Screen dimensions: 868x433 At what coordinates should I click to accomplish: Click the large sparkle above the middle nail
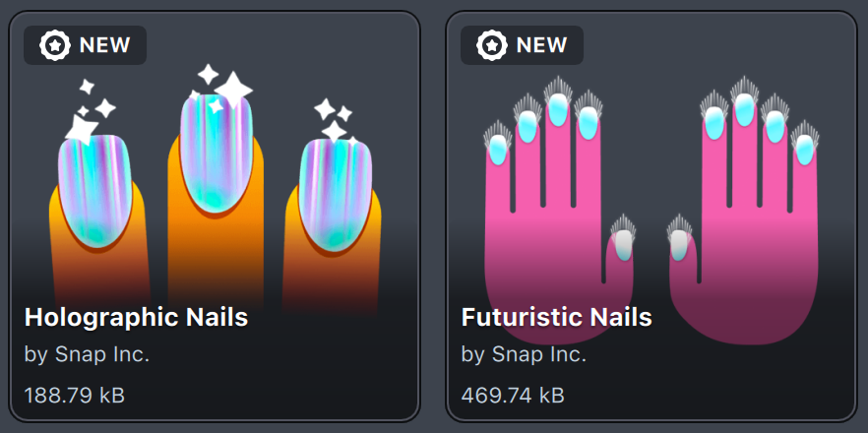tap(233, 89)
